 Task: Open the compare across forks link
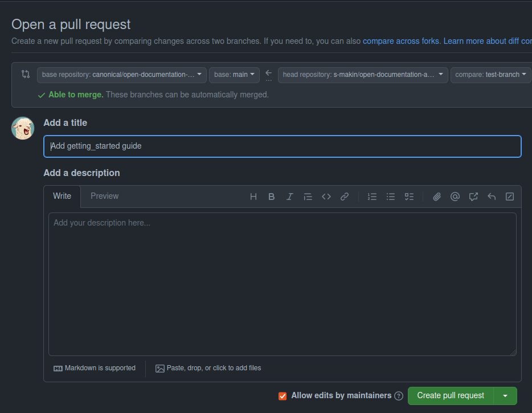(x=401, y=41)
